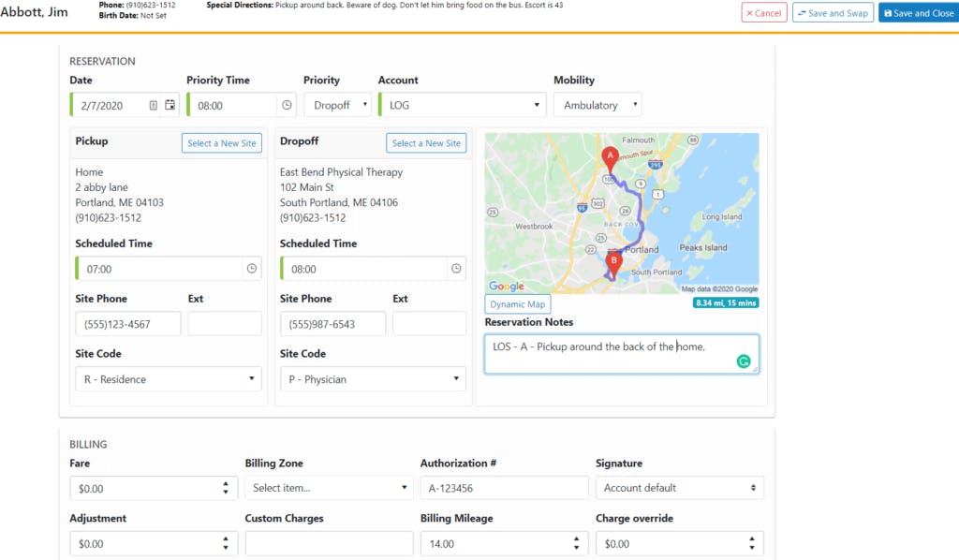Click the small icon left of the calendar in Date
The image size is (959, 560).
click(x=154, y=106)
